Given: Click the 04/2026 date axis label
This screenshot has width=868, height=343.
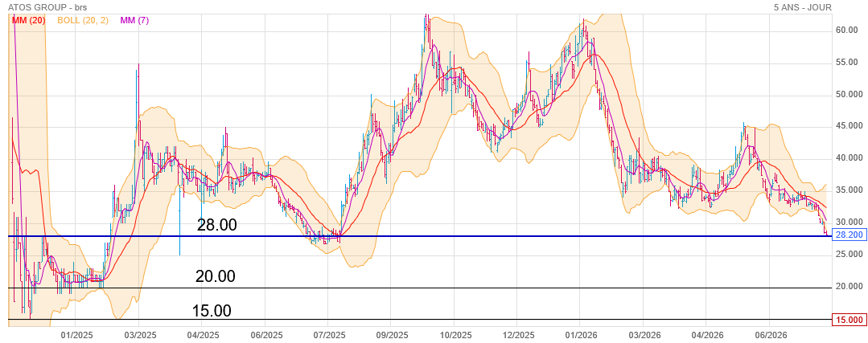Looking at the screenshot, I should tap(706, 335).
